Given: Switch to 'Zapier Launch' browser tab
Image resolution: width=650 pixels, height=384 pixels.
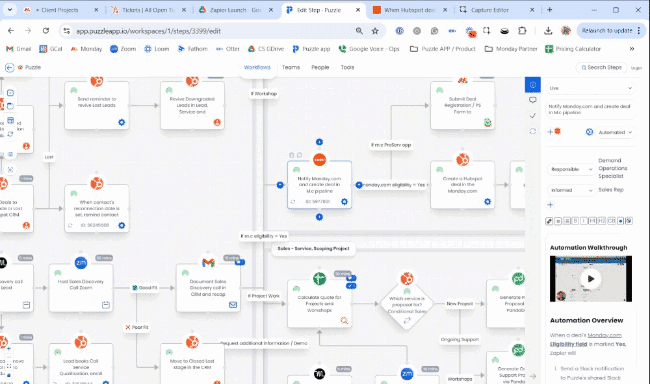Looking at the screenshot, I should click(x=235, y=10).
